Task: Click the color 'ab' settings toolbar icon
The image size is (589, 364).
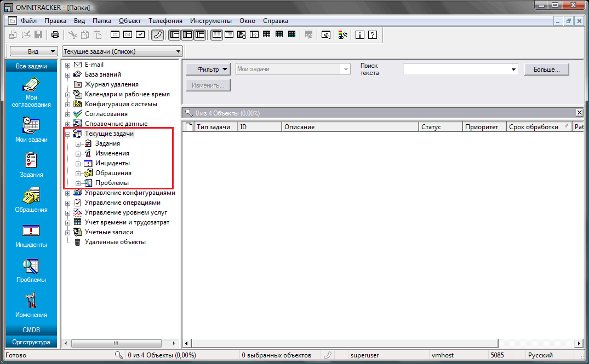Action: [343, 35]
